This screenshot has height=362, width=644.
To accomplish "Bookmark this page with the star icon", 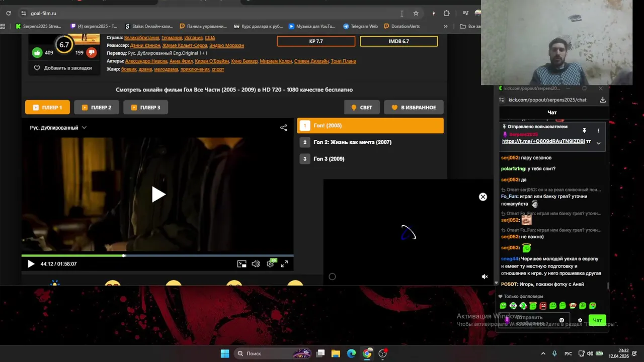I will coord(416,14).
